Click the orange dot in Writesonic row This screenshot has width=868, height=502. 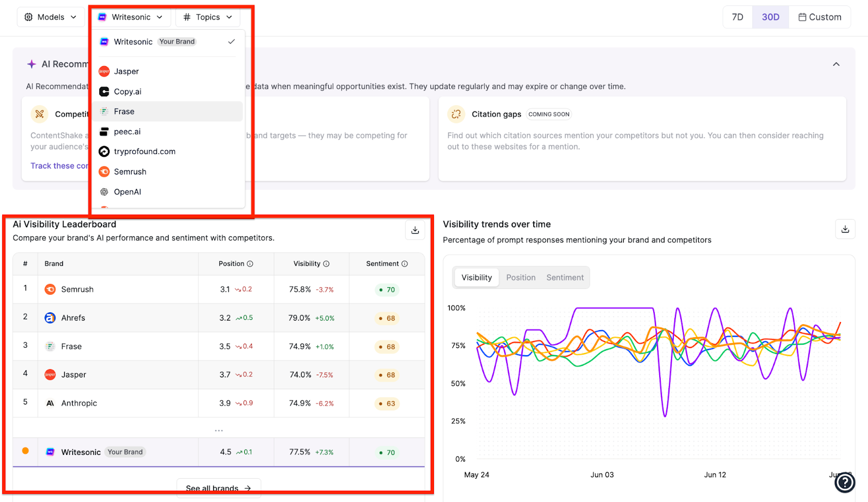(x=25, y=451)
